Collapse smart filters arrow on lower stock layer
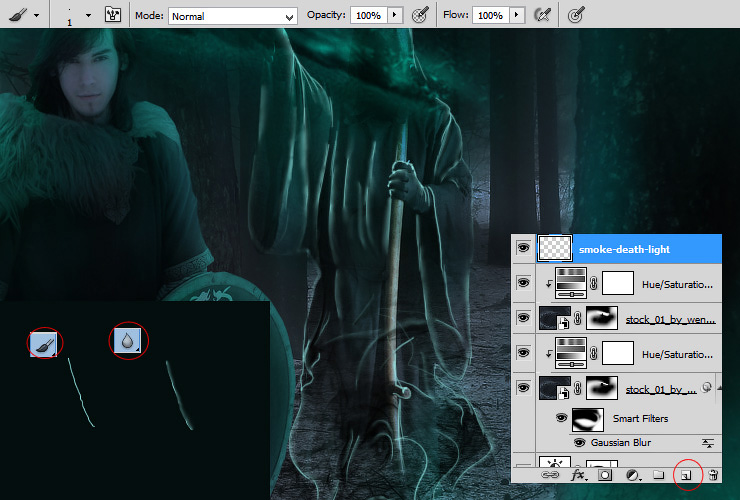This screenshot has height=500, width=740. point(719,388)
